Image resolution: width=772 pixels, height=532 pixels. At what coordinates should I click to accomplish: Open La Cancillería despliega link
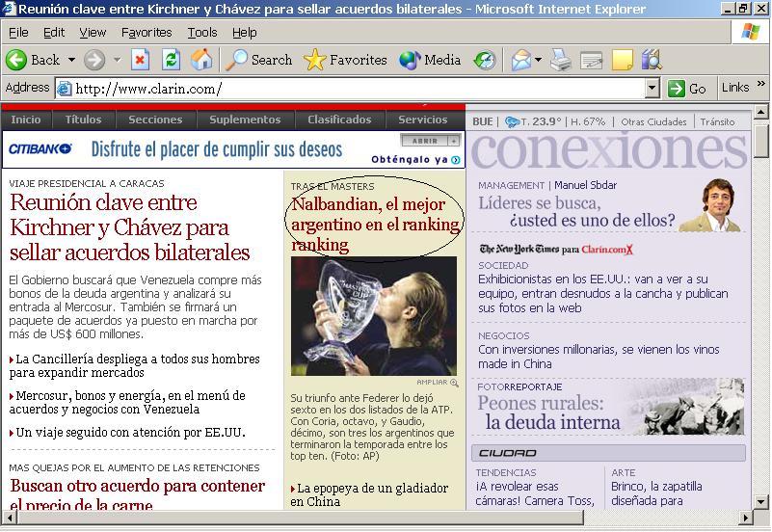click(134, 365)
